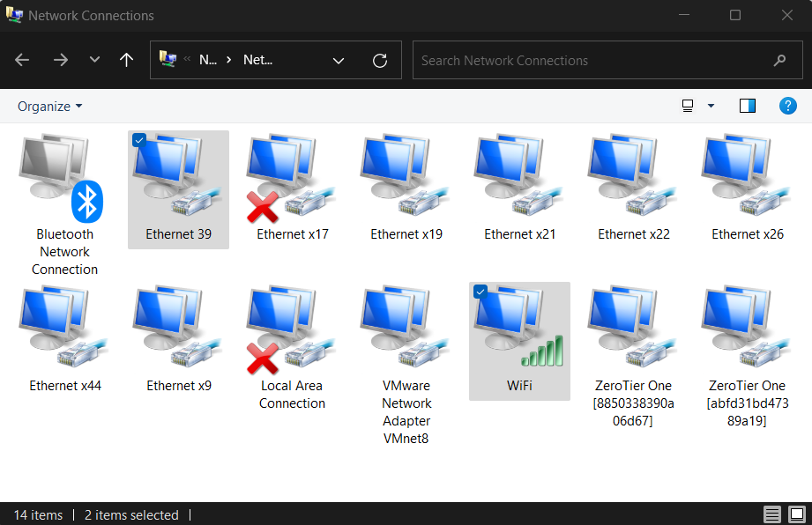
Task: Click the N... breadcrumb segment
Action: pos(207,60)
